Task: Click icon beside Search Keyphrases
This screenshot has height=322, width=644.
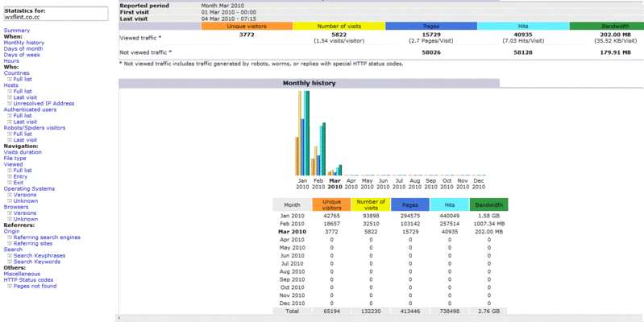Action: pos(10,256)
